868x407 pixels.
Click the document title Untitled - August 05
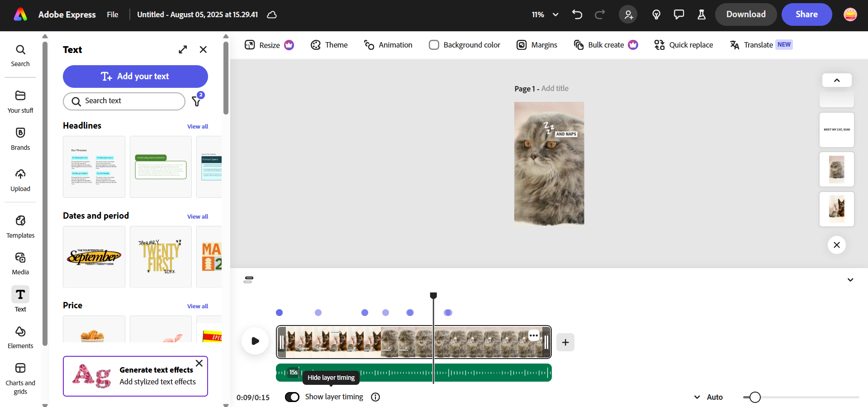[x=198, y=14]
